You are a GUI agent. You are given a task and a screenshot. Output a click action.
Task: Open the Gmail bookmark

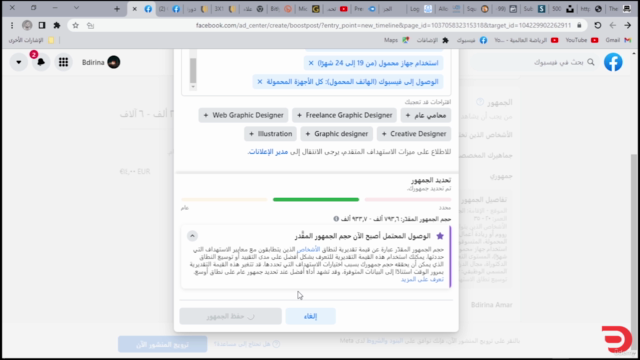click(618, 40)
